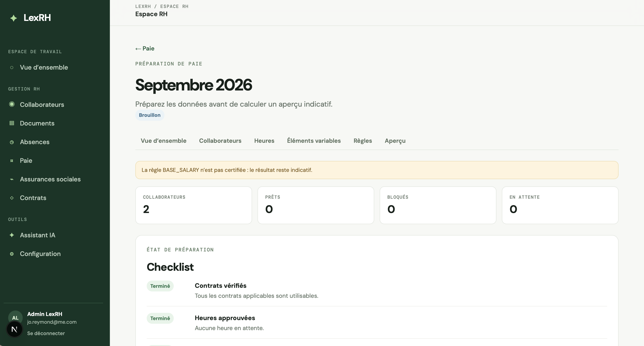Click the Paie sidebar icon
Image resolution: width=644 pixels, height=346 pixels.
point(12,161)
